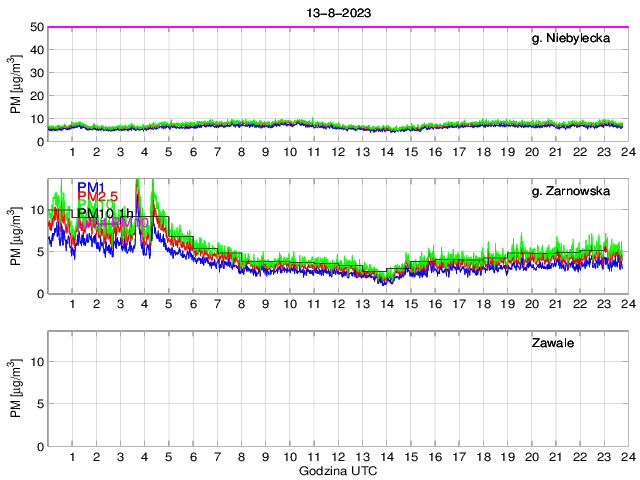The width and height of the screenshot is (640, 480).
Task: Click the magenta limit line at 50
Action: (337, 27)
